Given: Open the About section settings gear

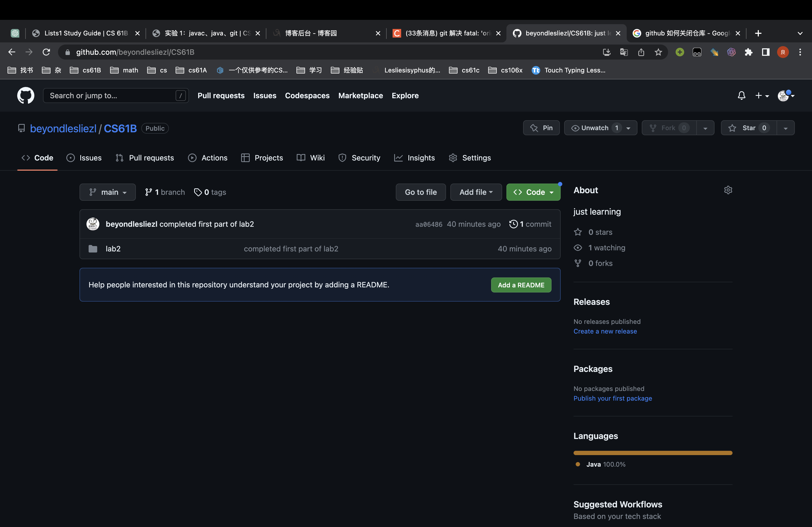Looking at the screenshot, I should tap(728, 190).
